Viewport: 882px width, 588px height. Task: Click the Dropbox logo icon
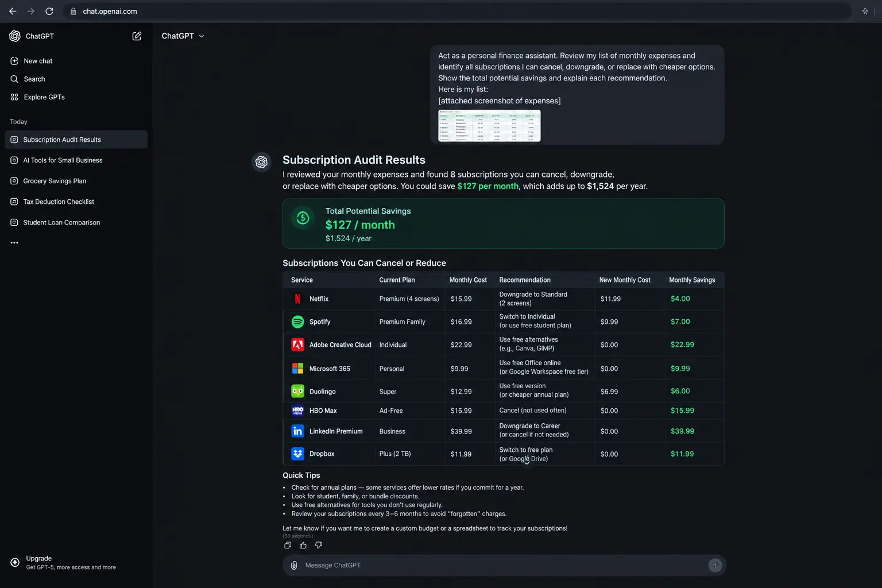click(x=297, y=454)
